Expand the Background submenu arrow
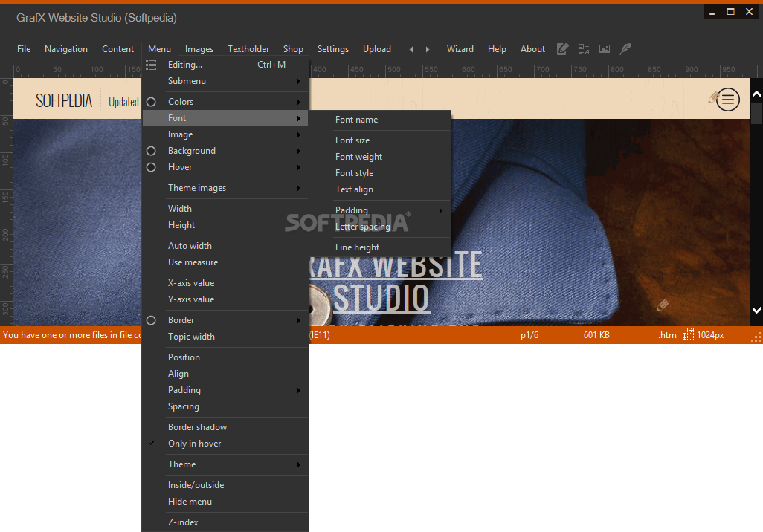 tap(299, 152)
